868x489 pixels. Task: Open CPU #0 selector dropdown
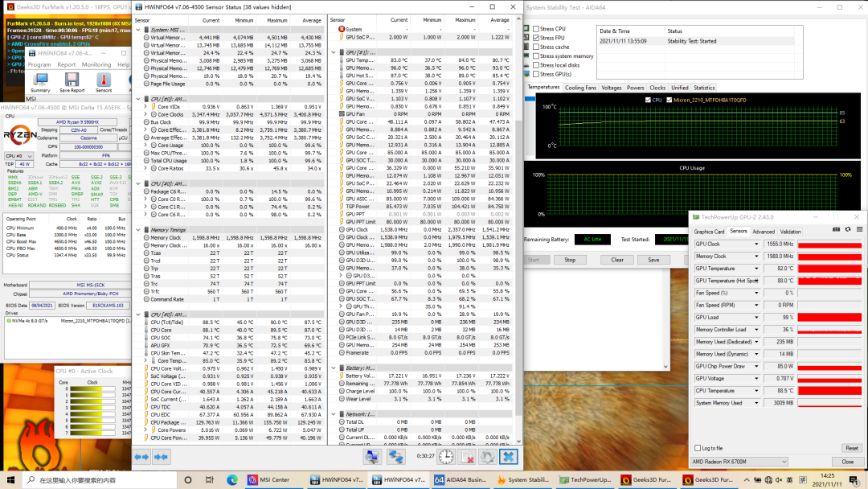pyautogui.click(x=18, y=156)
